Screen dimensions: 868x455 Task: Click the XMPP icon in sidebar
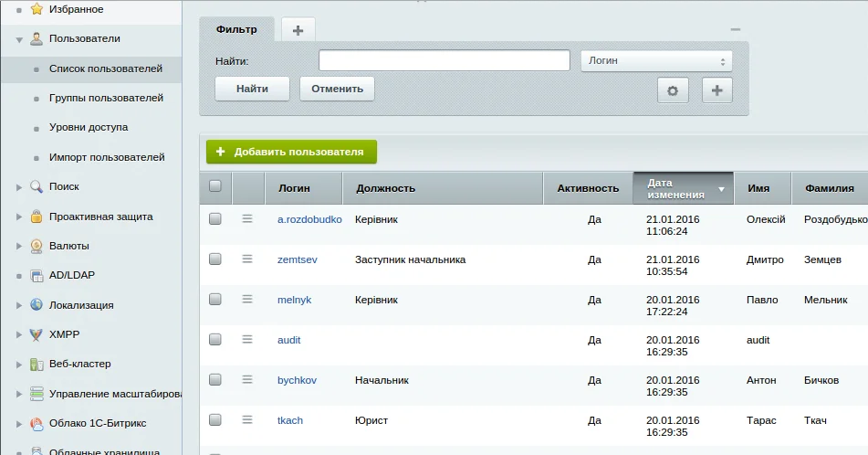click(x=37, y=334)
